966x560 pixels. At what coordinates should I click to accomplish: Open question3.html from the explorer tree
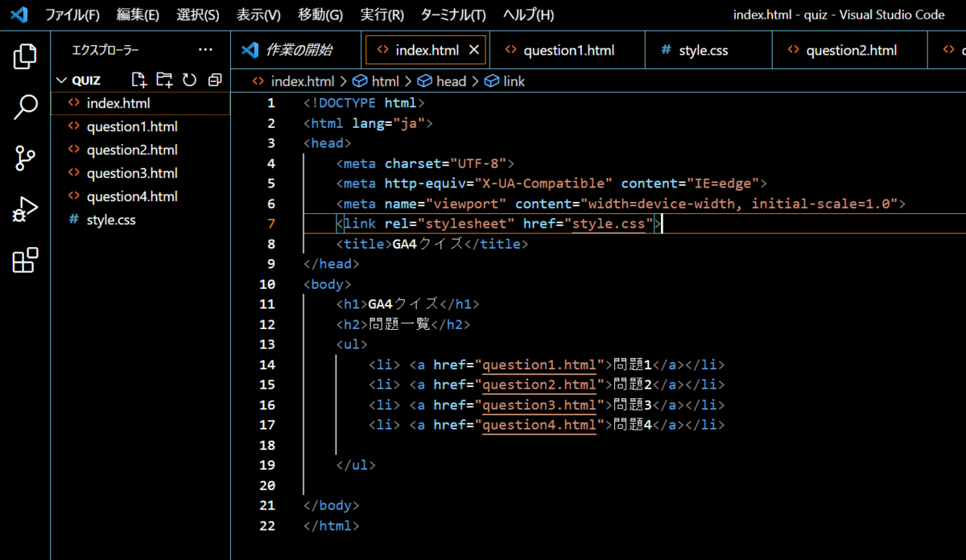pyautogui.click(x=141, y=173)
